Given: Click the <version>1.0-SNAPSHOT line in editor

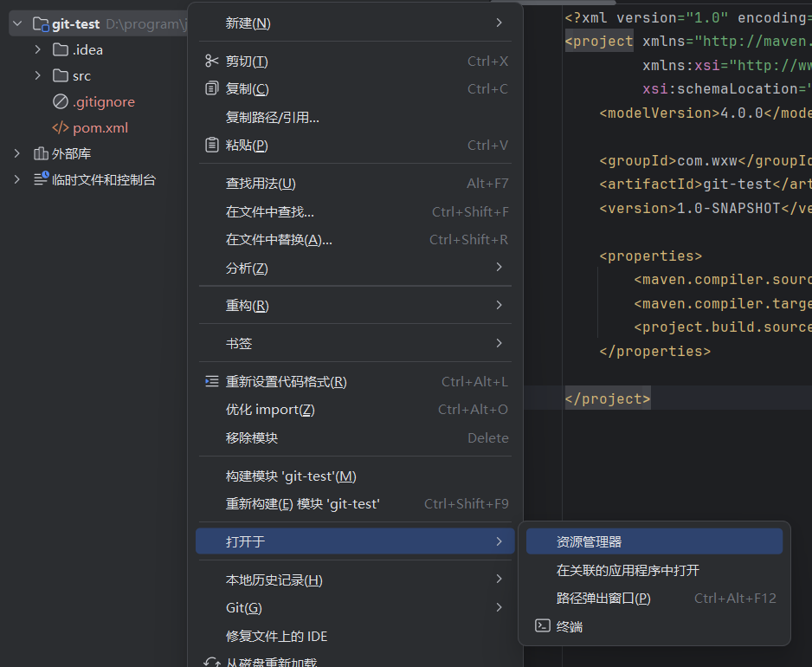Looking at the screenshot, I should point(706,209).
